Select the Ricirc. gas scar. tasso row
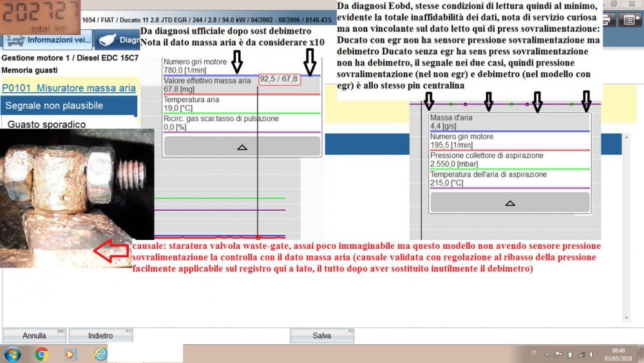Viewport: 644px width, 363px height. coord(242,123)
